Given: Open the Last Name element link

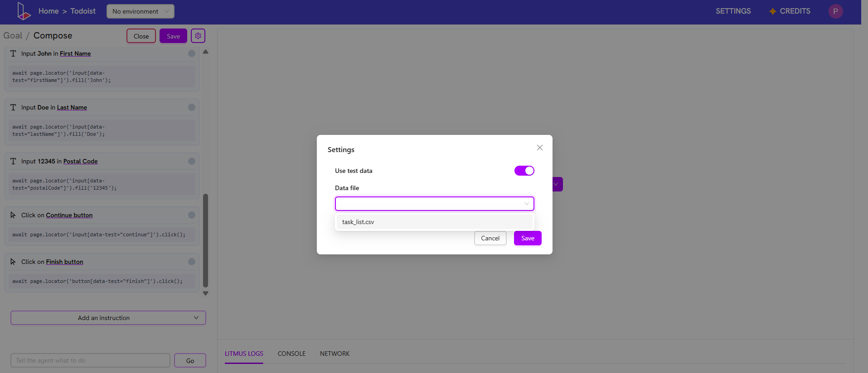Looking at the screenshot, I should (x=72, y=107).
